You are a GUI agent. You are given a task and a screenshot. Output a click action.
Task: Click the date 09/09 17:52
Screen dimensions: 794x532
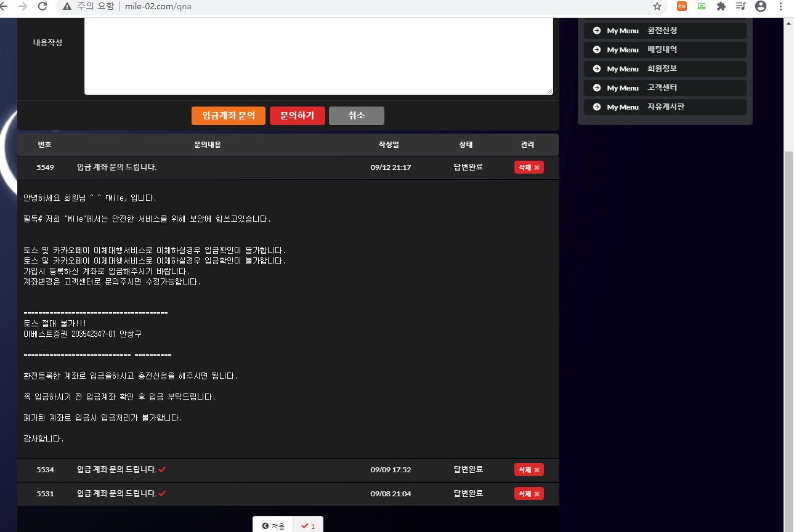[391, 470]
